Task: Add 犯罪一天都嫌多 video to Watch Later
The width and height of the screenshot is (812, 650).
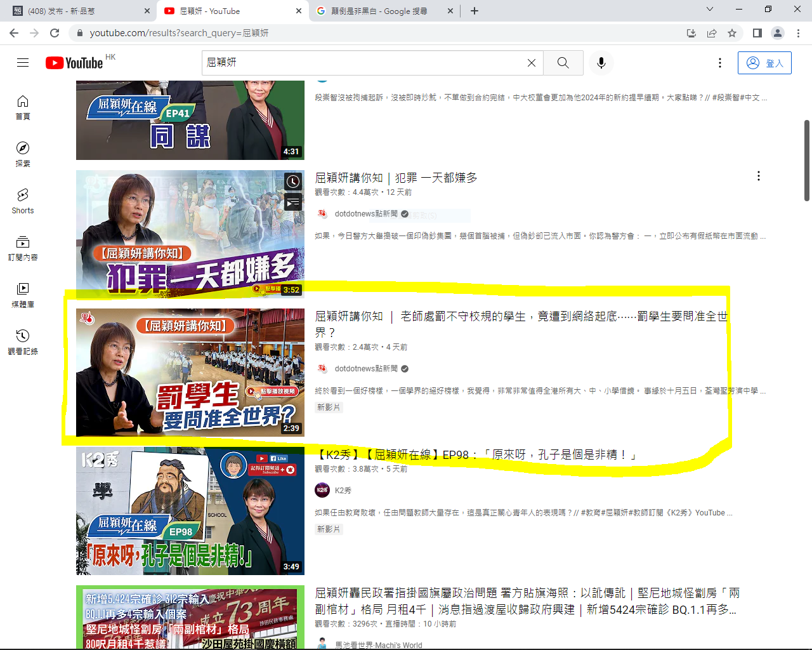Action: tap(292, 182)
